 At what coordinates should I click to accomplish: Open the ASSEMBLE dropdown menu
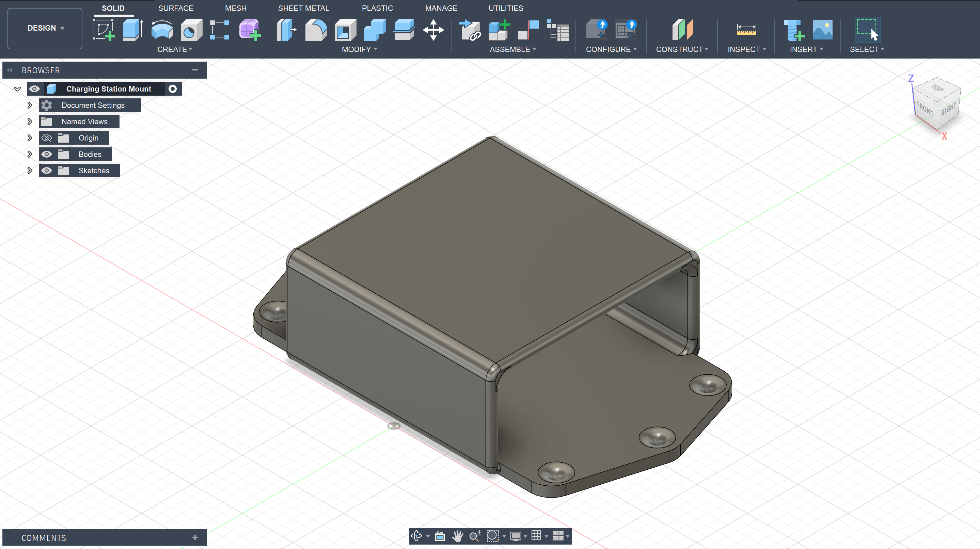[513, 49]
